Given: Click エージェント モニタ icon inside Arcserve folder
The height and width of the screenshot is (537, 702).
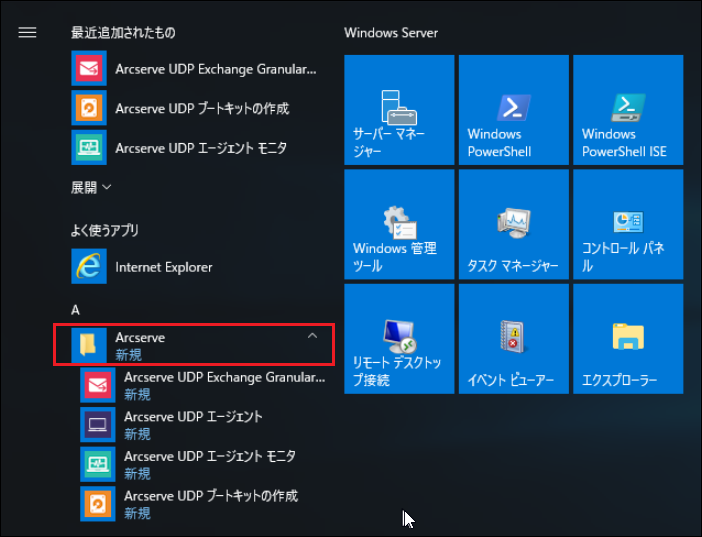Looking at the screenshot, I should click(x=98, y=464).
